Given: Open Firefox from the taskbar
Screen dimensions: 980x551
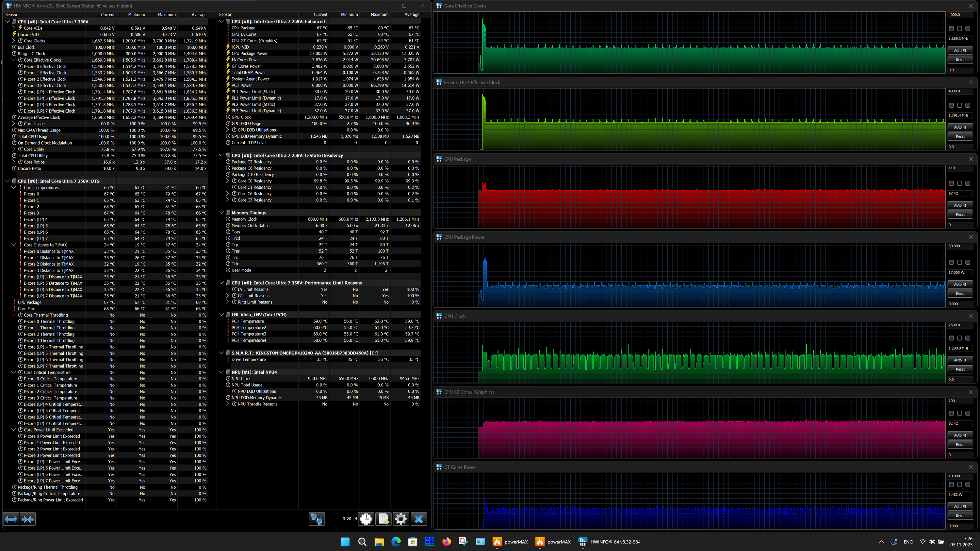Looking at the screenshot, I should (446, 542).
